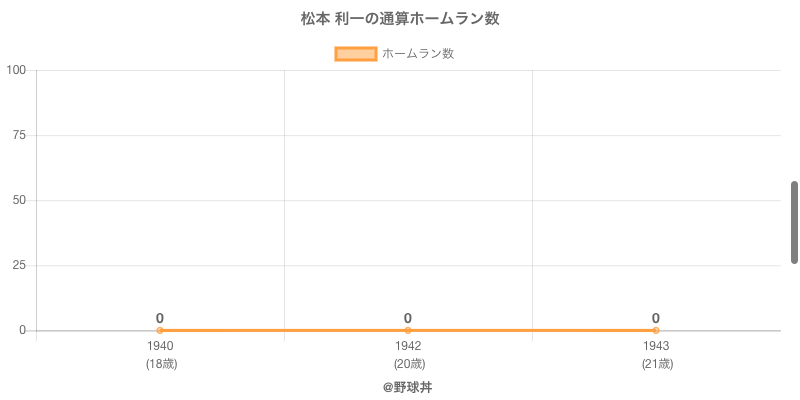Image resolution: width=800 pixels, height=400 pixels.
Task: Click the 1943 x-axis label
Action: 656,346
